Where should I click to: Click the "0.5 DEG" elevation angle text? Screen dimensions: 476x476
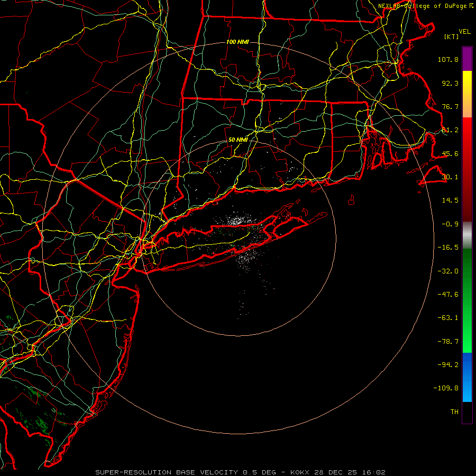(x=259, y=472)
